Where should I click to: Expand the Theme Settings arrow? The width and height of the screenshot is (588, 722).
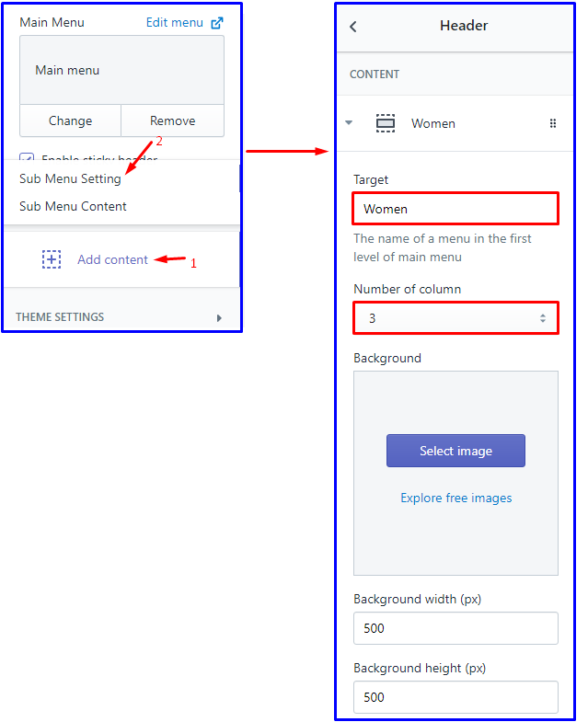(x=219, y=317)
